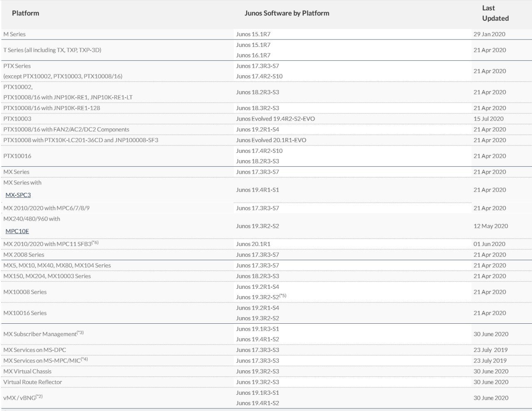The height and width of the screenshot is (411, 532).
Task: Select MX 2010/2020 with MPC6/7/8/9
Action: (47, 208)
